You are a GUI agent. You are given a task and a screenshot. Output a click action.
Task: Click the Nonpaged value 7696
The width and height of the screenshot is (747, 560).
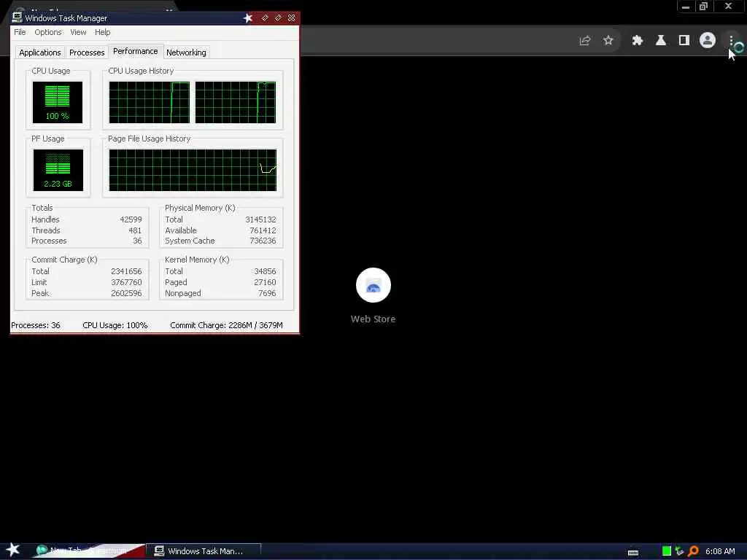267,293
